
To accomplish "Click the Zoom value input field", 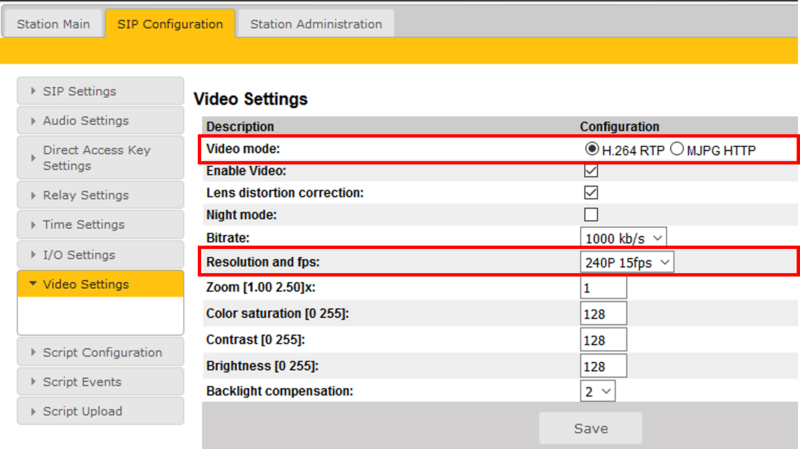I will (x=604, y=288).
